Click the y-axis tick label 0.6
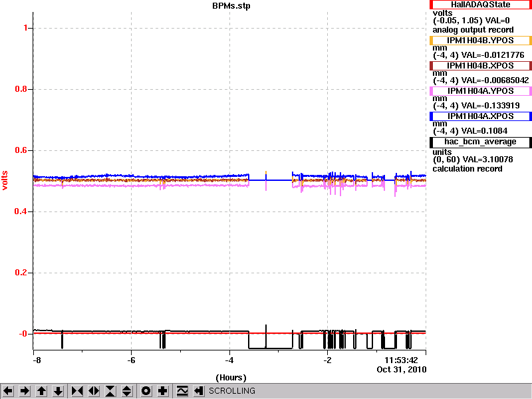The height and width of the screenshot is (399, 532). click(x=21, y=150)
